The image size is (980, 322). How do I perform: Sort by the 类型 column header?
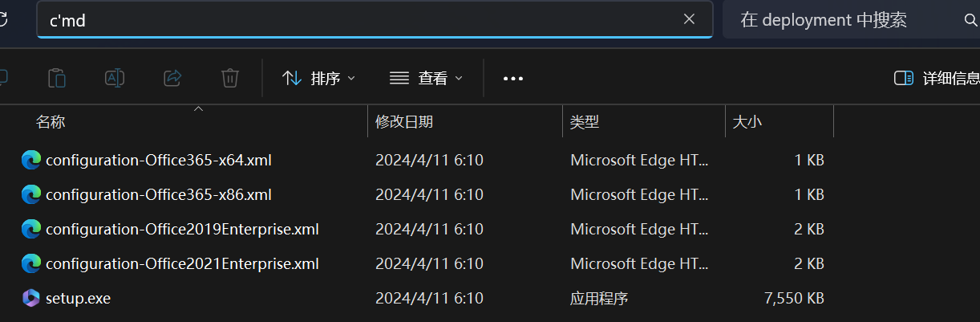coord(585,122)
